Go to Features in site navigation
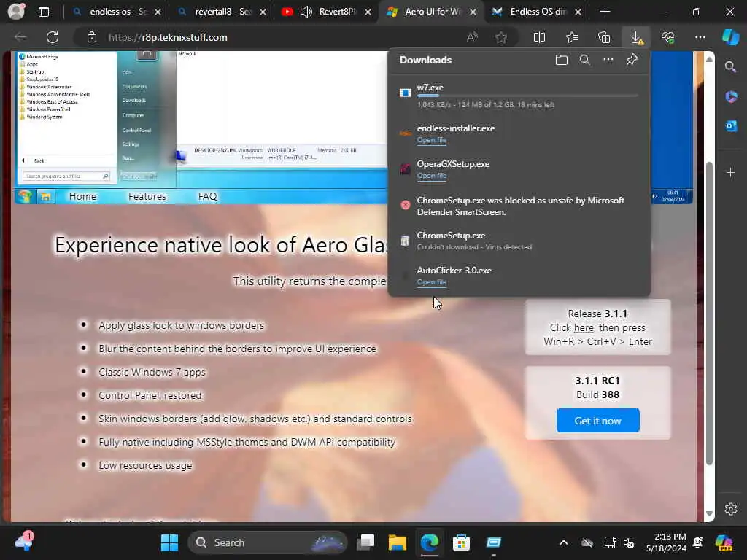 pos(147,196)
